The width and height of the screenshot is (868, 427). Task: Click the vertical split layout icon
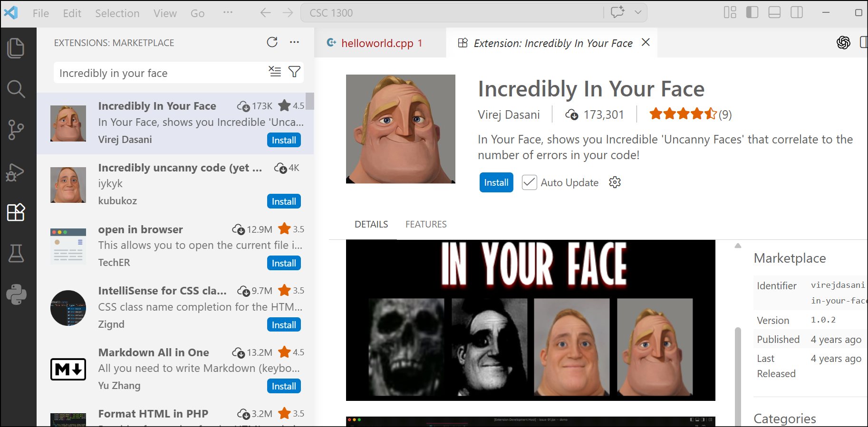(x=863, y=43)
